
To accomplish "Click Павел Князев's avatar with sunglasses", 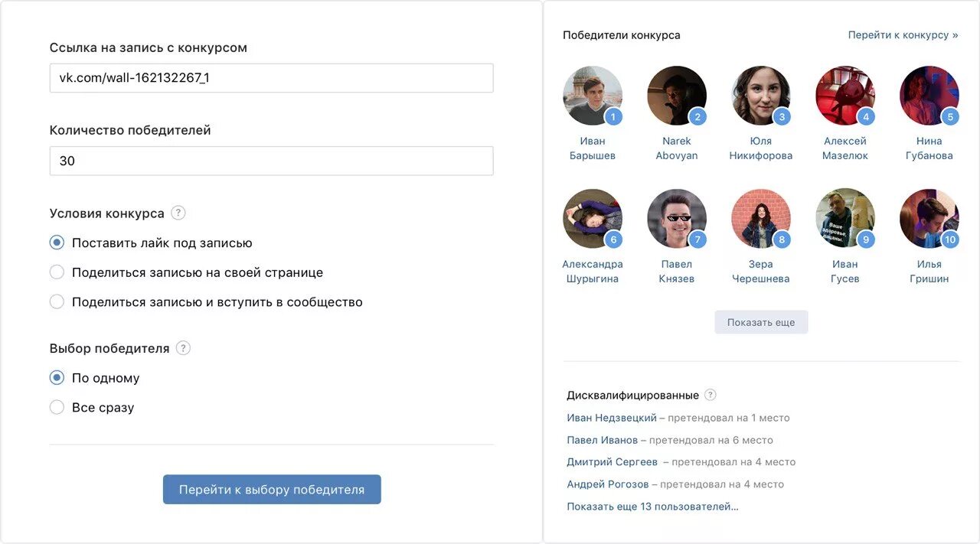I will coord(676,219).
